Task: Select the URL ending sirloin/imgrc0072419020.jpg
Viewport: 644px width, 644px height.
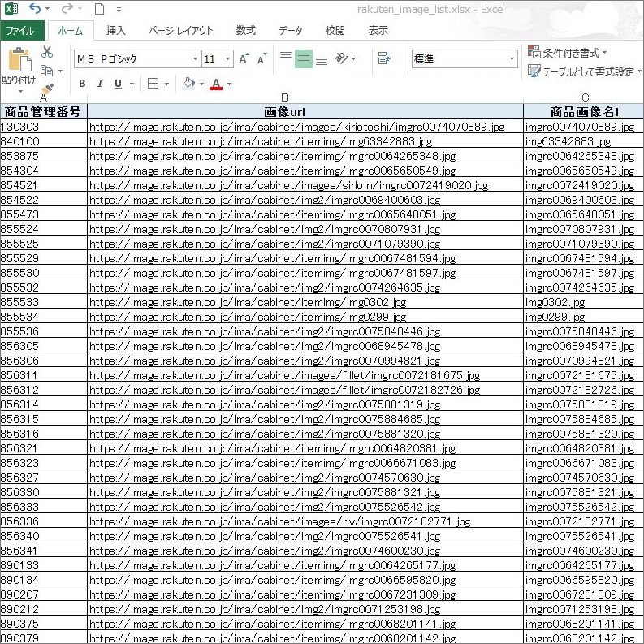Action: [x=305, y=185]
